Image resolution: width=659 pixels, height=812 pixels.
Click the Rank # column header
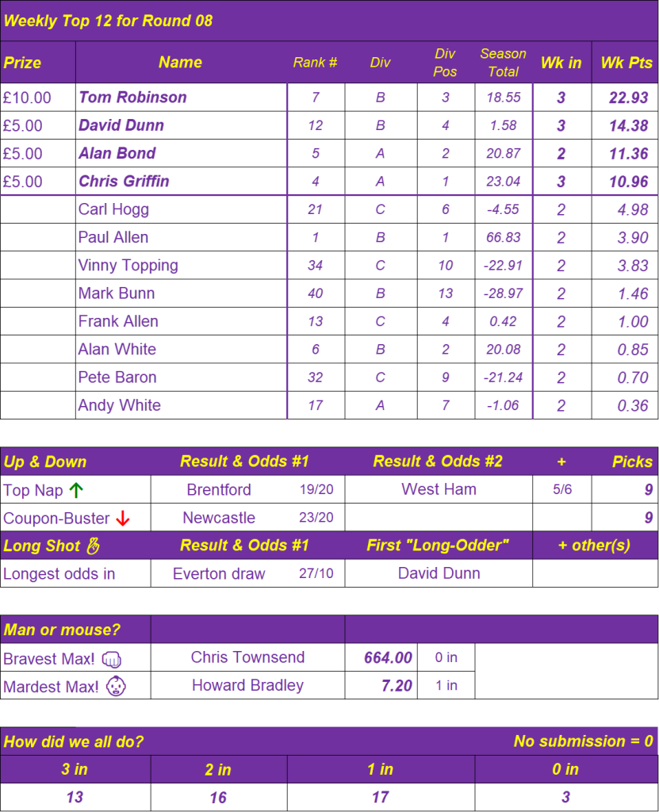click(x=315, y=63)
